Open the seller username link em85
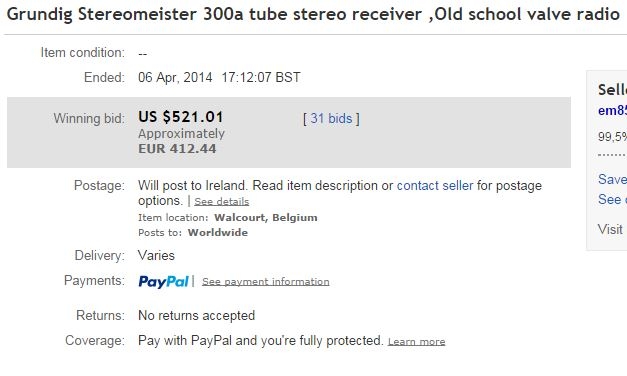 612,110
